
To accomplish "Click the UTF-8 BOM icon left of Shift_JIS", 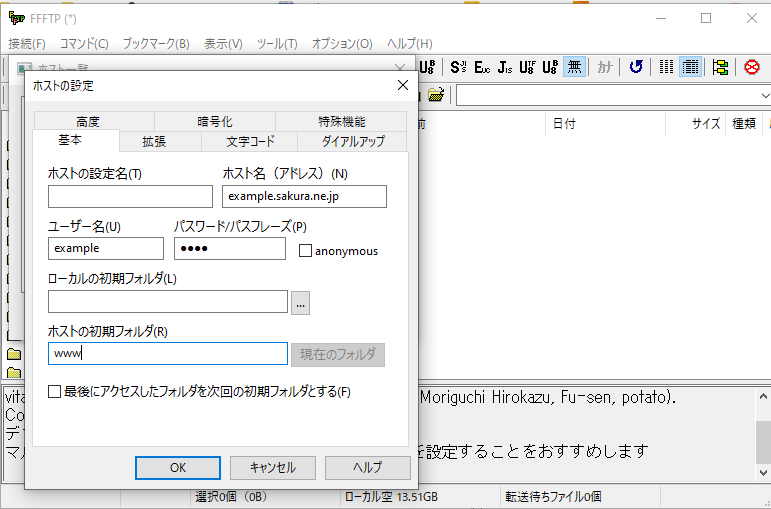I will 427,67.
